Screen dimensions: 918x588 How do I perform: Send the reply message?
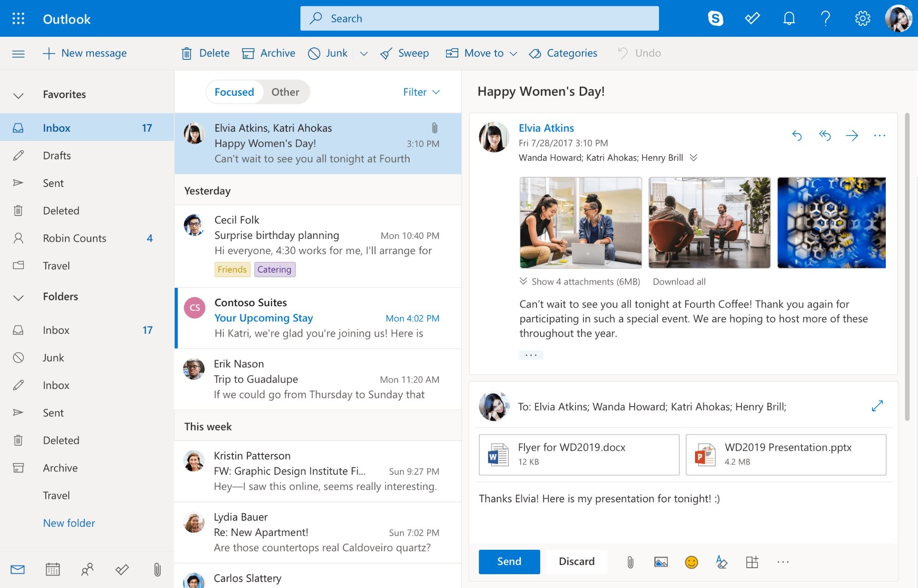point(509,562)
